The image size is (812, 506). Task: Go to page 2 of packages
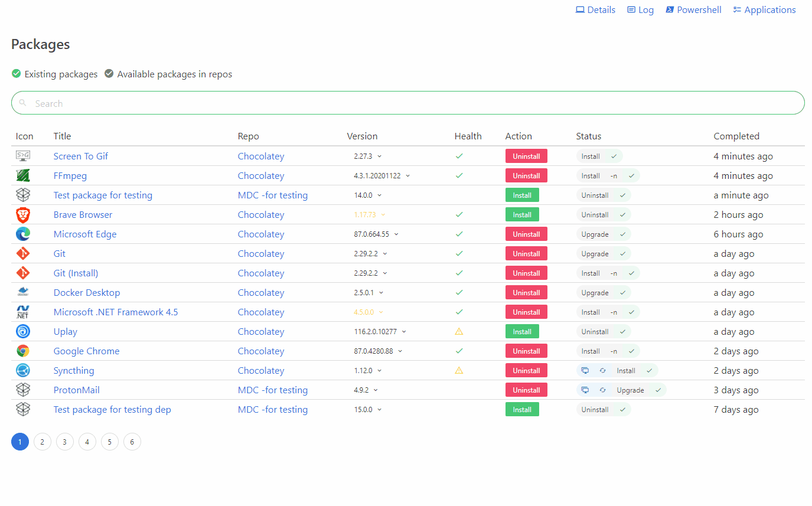(x=43, y=442)
